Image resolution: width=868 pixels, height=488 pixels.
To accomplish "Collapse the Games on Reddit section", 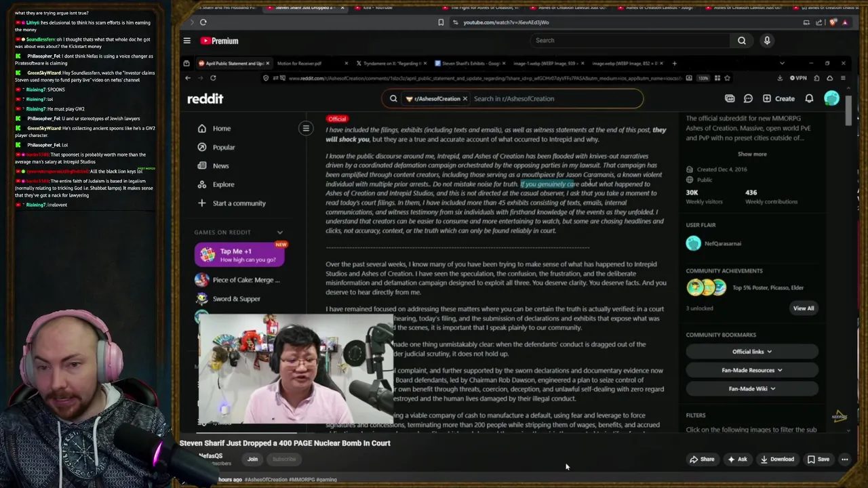I will click(280, 232).
